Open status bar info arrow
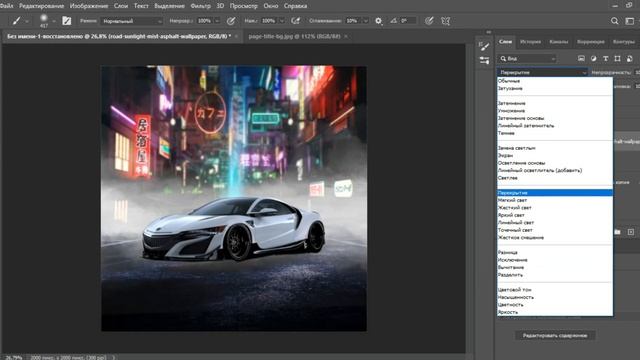The width and height of the screenshot is (640, 360). coord(113,357)
